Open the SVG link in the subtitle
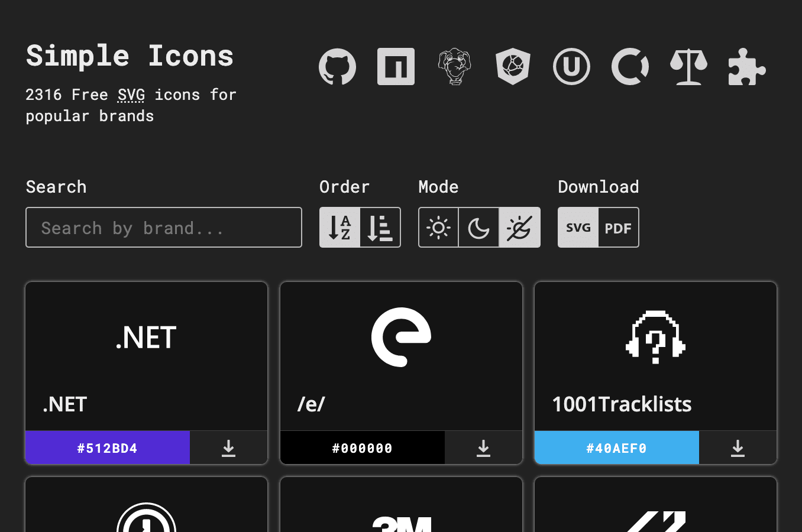Image resolution: width=802 pixels, height=532 pixels. [x=130, y=95]
